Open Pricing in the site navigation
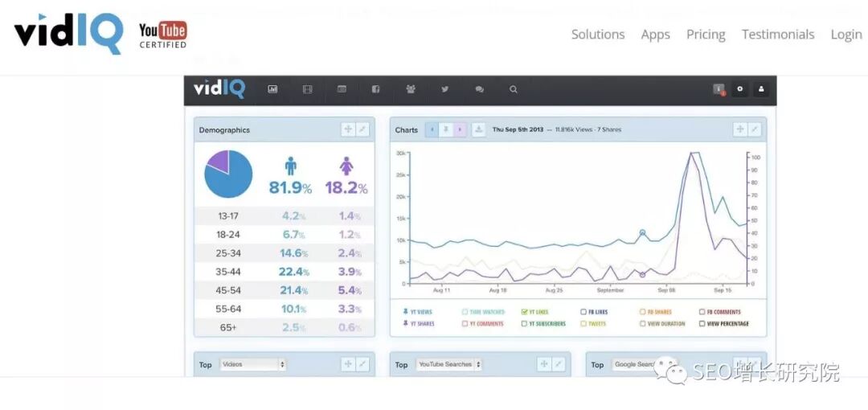The height and width of the screenshot is (410, 868). click(x=706, y=35)
